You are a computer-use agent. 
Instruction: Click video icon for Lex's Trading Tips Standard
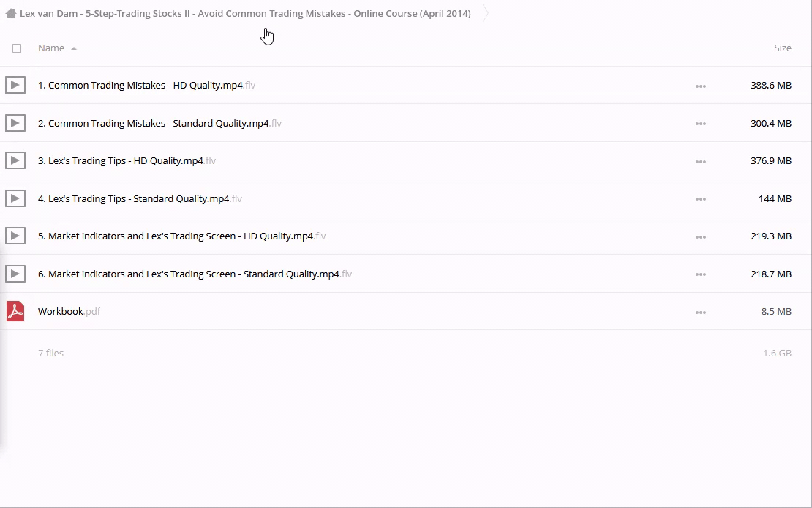tap(15, 198)
